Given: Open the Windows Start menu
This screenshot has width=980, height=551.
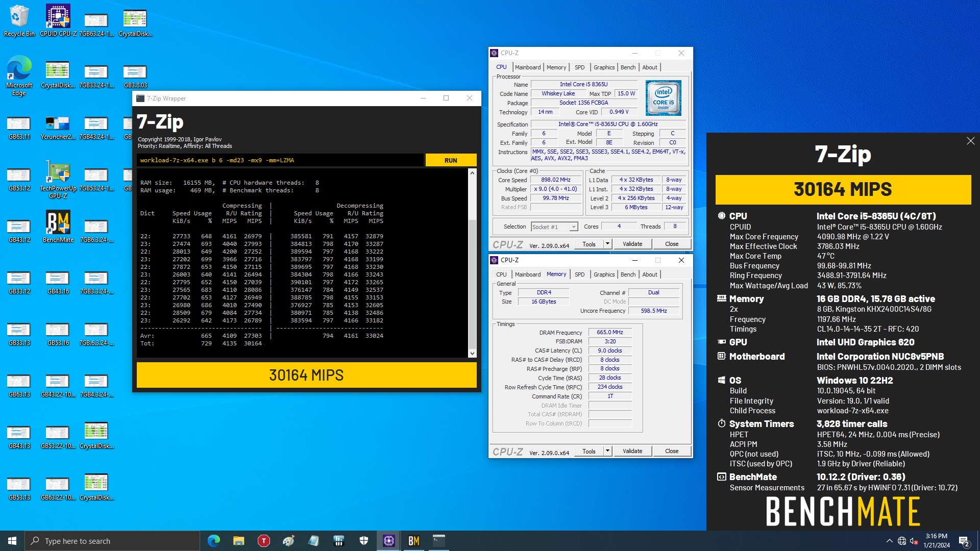Looking at the screenshot, I should (12, 541).
